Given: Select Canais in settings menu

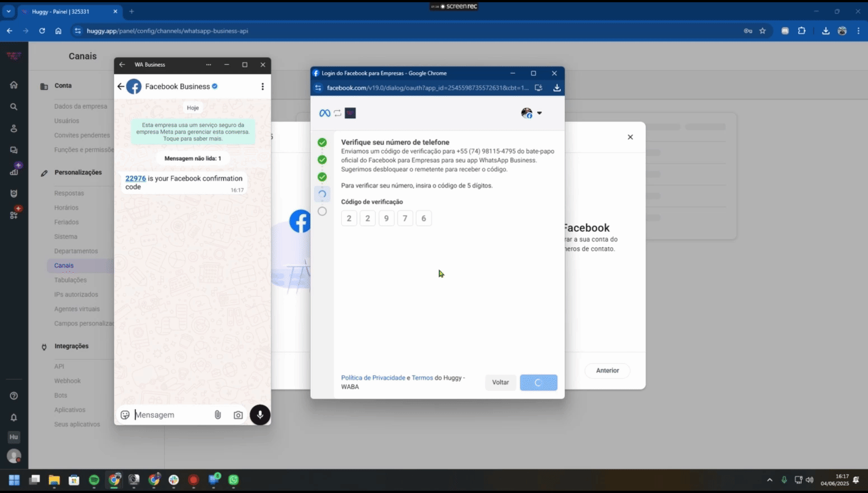Looking at the screenshot, I should [64, 266].
